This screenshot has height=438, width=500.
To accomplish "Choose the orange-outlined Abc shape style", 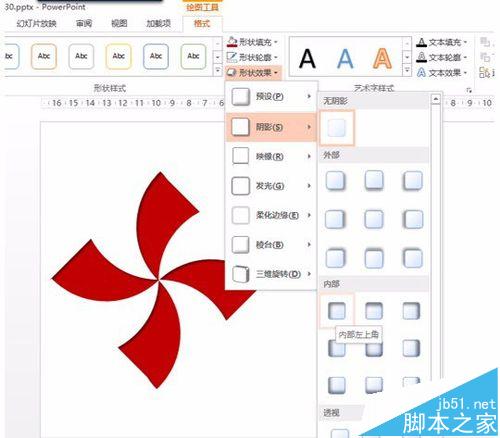I will pos(44,56).
